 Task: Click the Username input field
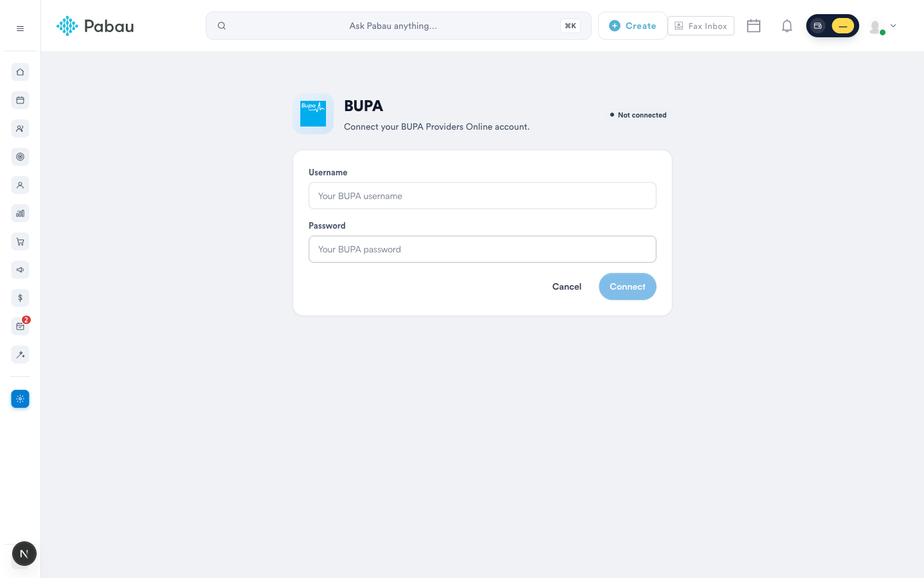(483, 196)
